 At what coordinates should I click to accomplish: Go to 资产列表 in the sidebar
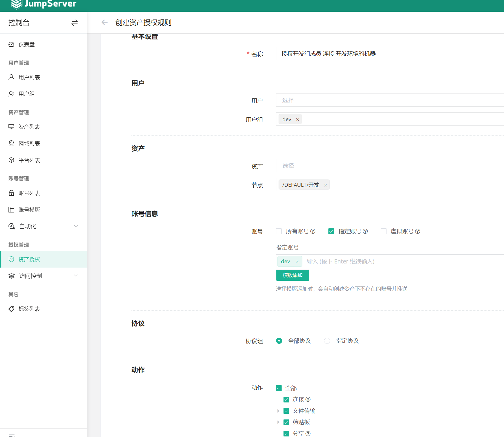coord(29,127)
